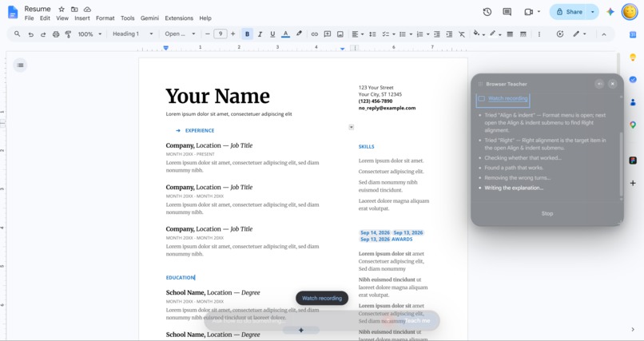
Task: Open the version history clock icon
Action: click(x=487, y=12)
